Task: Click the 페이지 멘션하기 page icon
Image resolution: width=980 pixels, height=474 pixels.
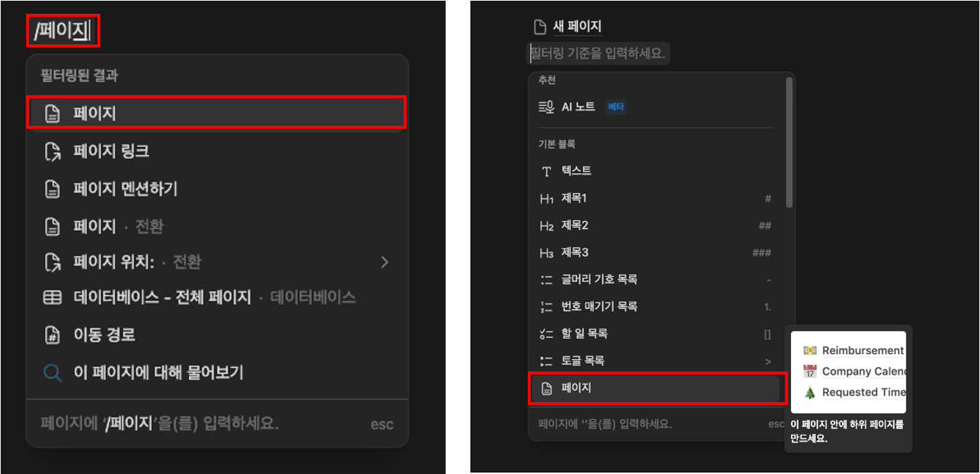Action: 52,189
